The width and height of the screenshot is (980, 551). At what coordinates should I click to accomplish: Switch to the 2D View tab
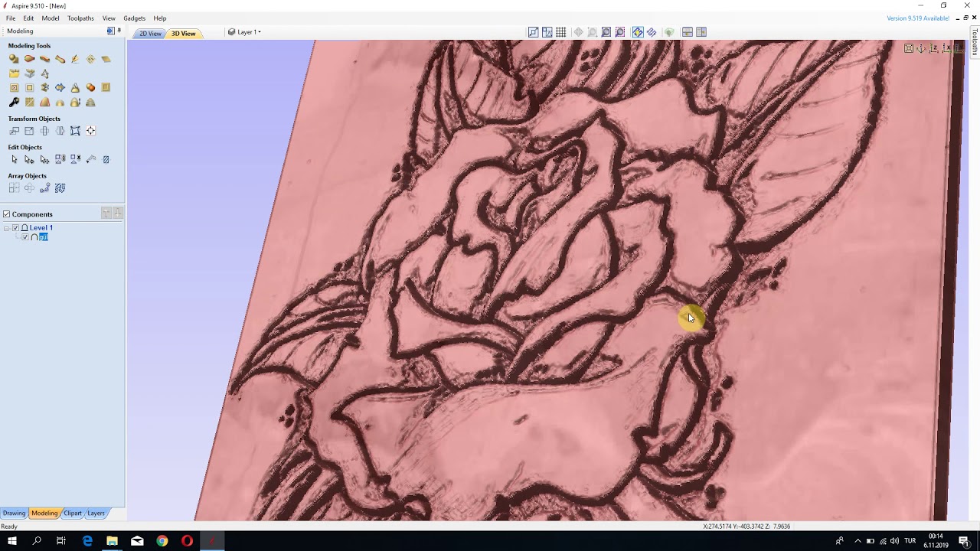pos(150,34)
